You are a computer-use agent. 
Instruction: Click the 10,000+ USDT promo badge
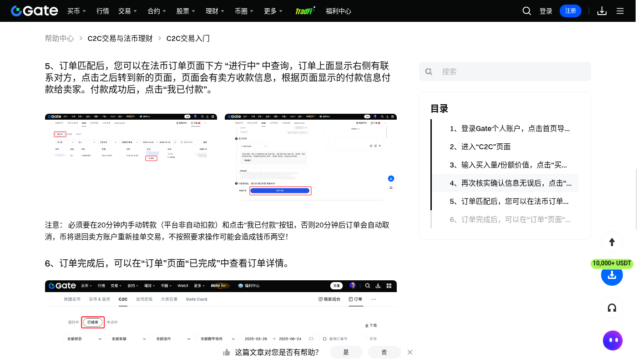[612, 263]
